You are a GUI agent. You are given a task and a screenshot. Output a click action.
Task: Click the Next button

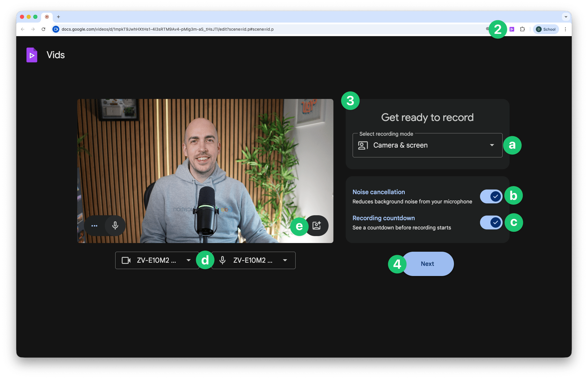point(427,264)
